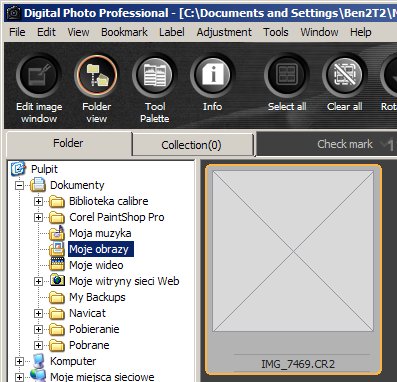Open the Edit menu
This screenshot has height=382, width=397.
click(46, 32)
